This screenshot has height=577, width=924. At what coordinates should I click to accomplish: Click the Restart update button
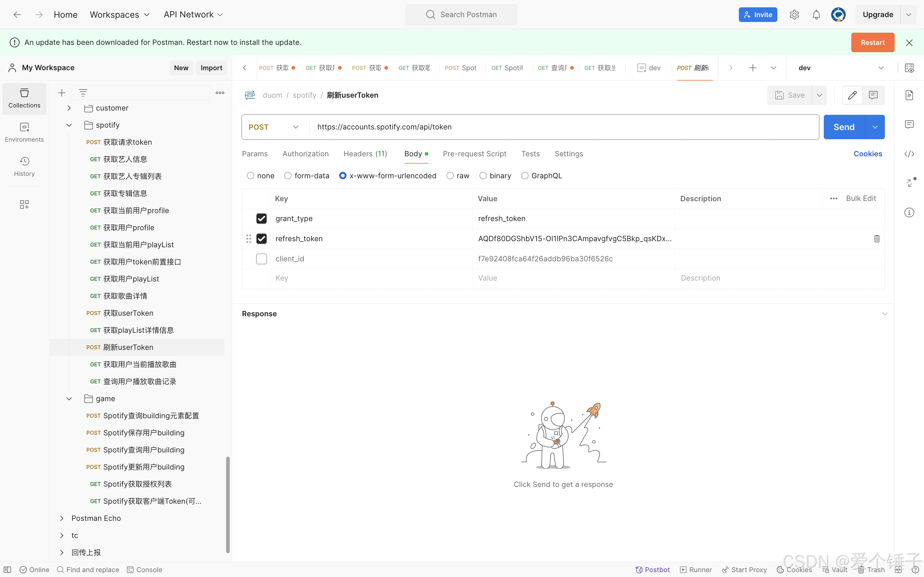(x=872, y=42)
